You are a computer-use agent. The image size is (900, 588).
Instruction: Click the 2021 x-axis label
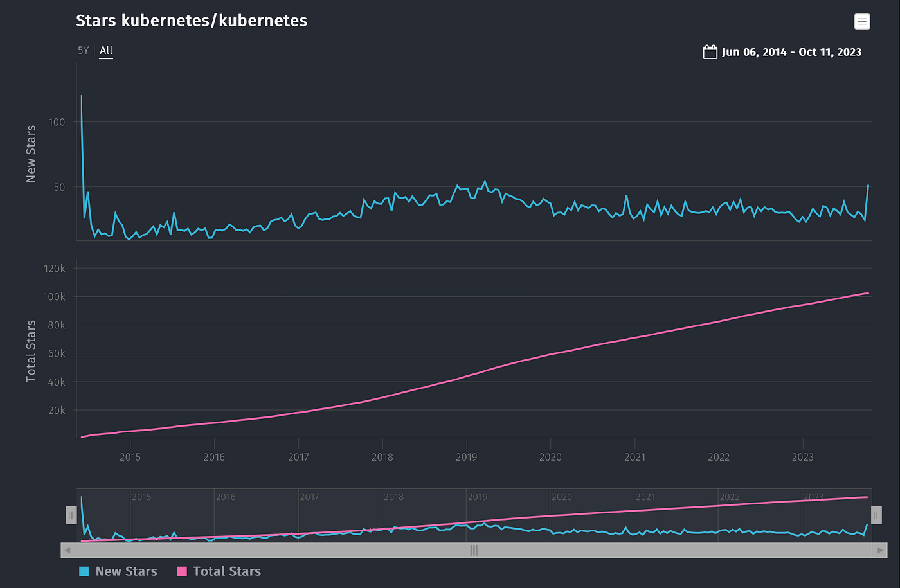click(x=635, y=457)
